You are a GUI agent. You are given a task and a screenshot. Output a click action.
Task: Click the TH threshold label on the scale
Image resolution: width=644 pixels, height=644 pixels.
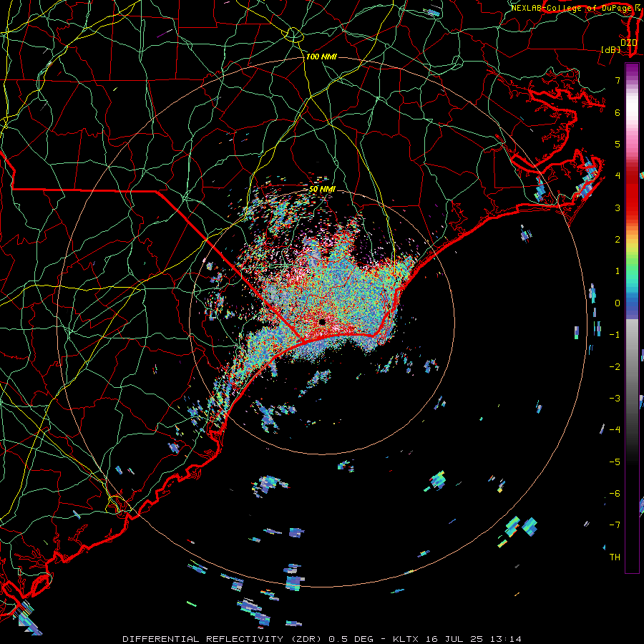tap(615, 557)
